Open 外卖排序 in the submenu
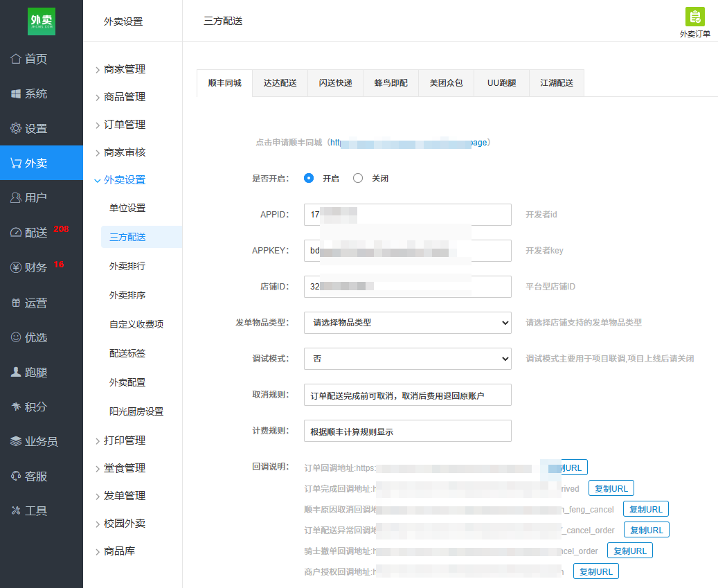The image size is (718, 588). 127,295
